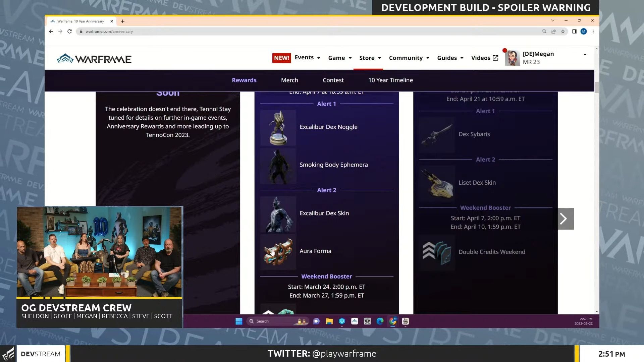This screenshot has width=644, height=362.
Task: Click the page vertical scrollbar thumb
Action: click(x=597, y=87)
